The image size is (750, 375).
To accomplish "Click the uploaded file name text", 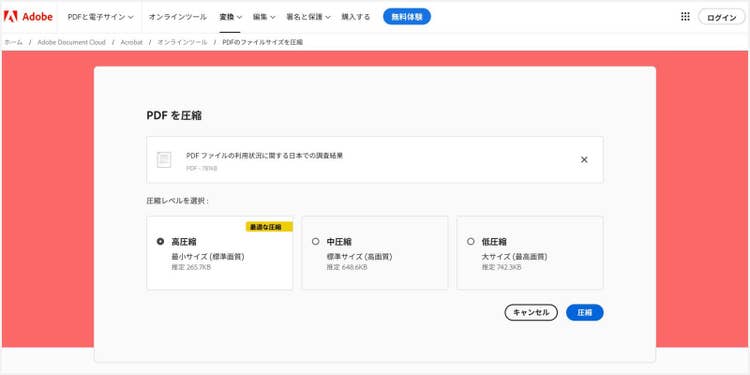I will click(x=265, y=155).
